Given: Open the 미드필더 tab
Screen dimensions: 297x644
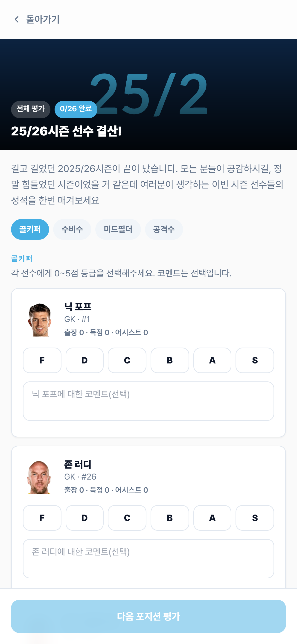Looking at the screenshot, I should [118, 229].
